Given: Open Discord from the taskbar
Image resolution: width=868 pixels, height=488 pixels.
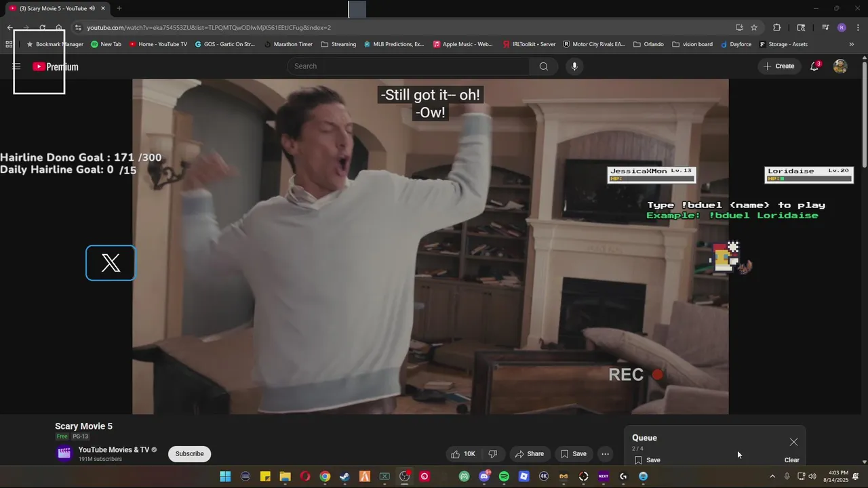Looking at the screenshot, I should coord(484,476).
